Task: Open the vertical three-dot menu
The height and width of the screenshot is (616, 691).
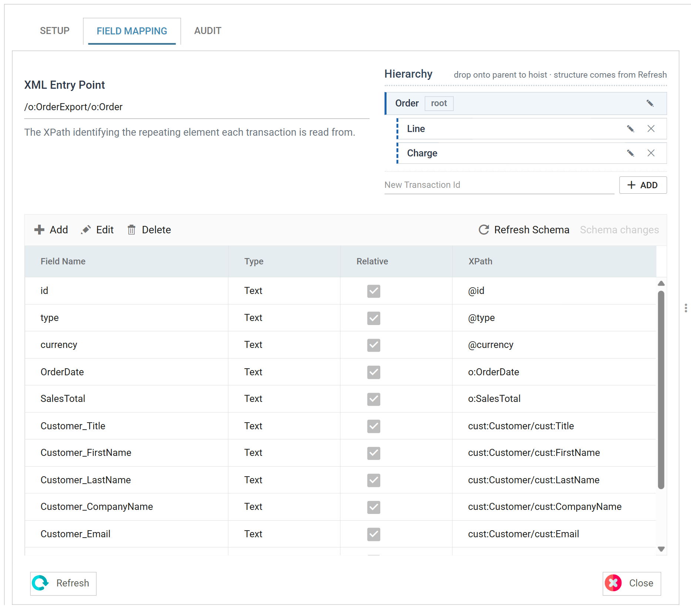Action: click(686, 308)
